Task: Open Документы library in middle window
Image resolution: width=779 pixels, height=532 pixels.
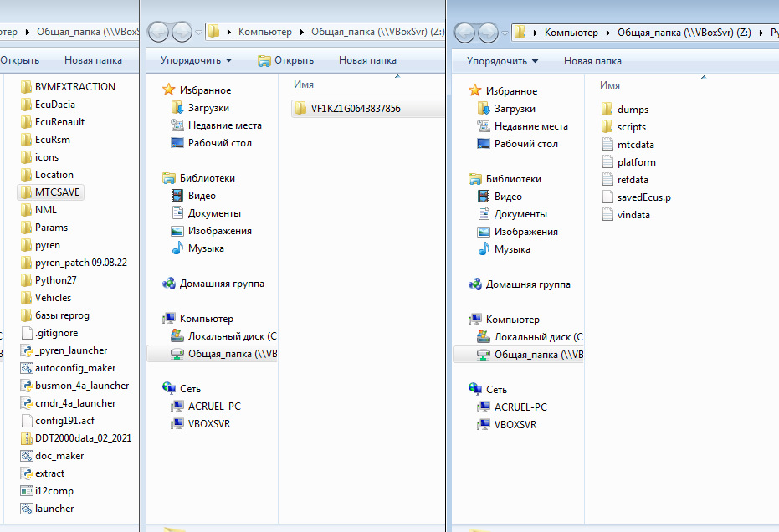Action: 206,213
